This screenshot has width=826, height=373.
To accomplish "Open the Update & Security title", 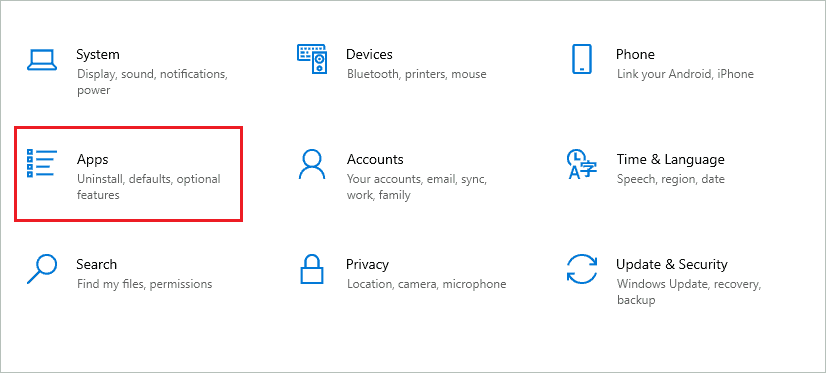I will tap(672, 264).
